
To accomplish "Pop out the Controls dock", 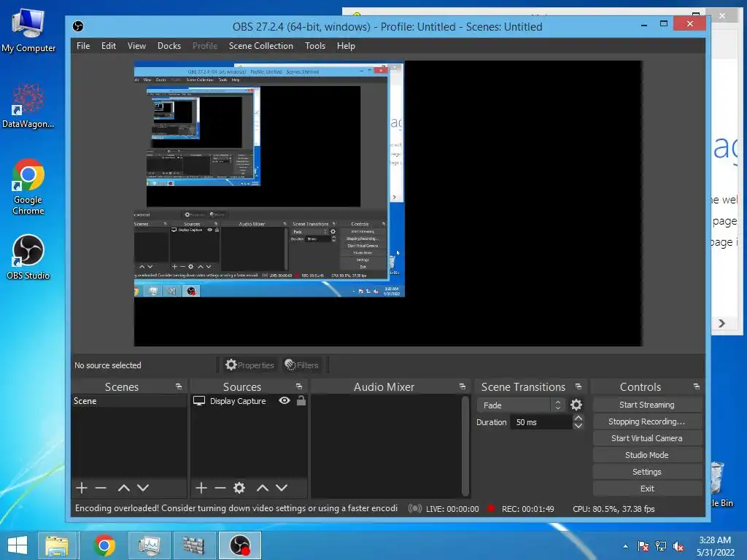I will (x=697, y=386).
